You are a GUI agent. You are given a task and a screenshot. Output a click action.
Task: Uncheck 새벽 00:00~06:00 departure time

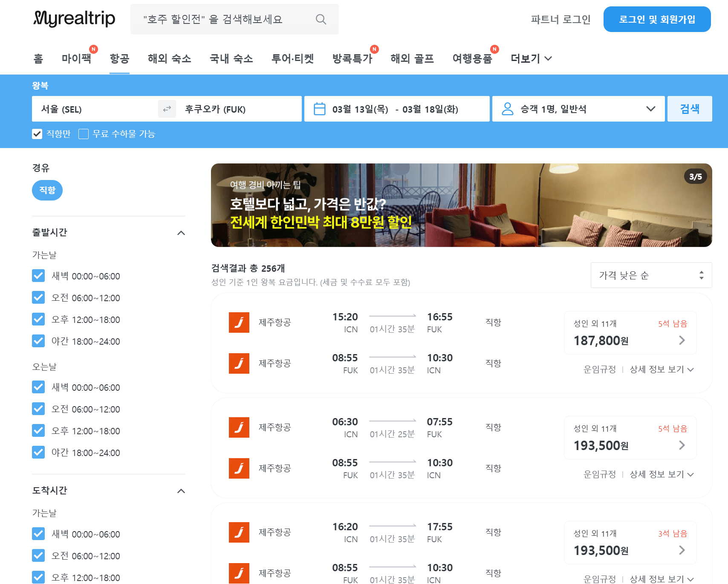pyautogui.click(x=38, y=276)
